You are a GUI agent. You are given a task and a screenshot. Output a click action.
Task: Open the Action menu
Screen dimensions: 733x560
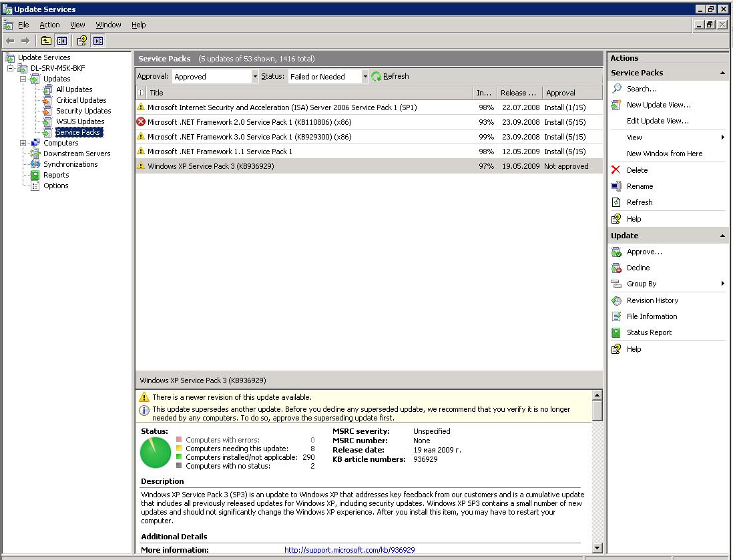[x=49, y=25]
